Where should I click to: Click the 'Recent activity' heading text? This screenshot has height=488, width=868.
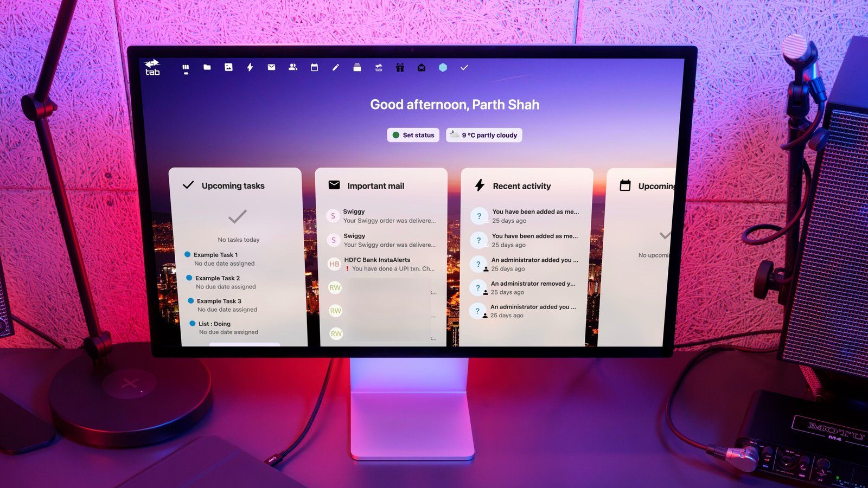[x=522, y=186]
